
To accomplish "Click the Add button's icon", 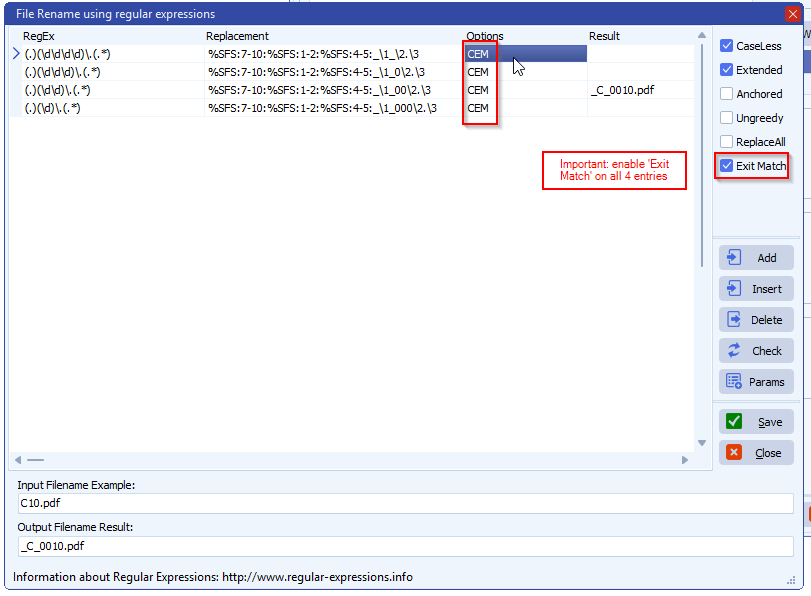I will [734, 257].
